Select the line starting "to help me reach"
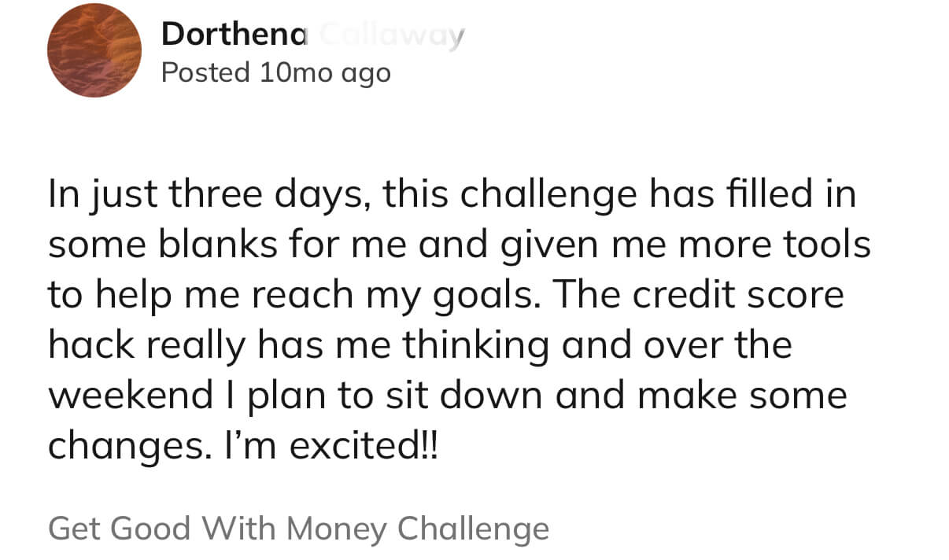 click(x=445, y=297)
